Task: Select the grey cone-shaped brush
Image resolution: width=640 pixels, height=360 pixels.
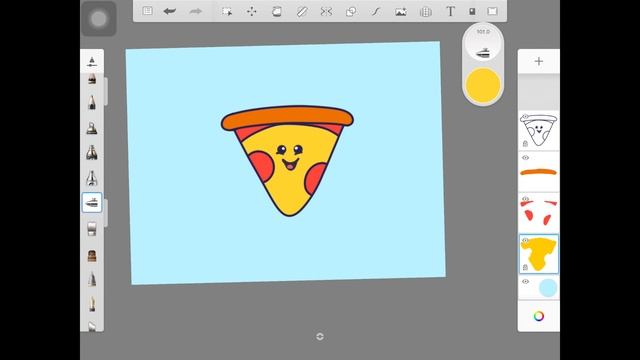Action: point(92,279)
